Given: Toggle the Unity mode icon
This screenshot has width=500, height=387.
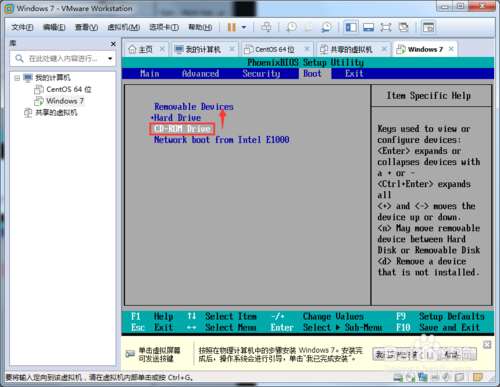Looking at the screenshot, I should (x=403, y=27).
